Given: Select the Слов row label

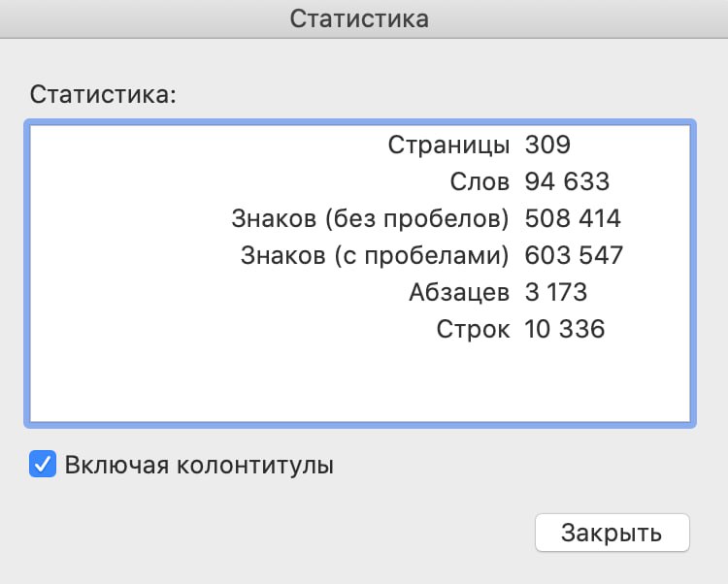Looking at the screenshot, I should click(x=480, y=181).
